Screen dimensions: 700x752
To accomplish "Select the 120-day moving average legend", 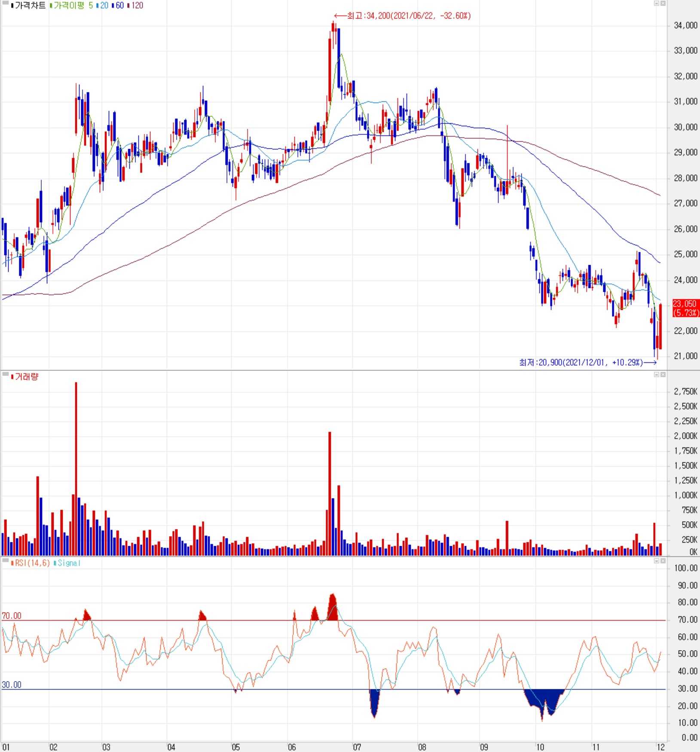I will point(137,6).
